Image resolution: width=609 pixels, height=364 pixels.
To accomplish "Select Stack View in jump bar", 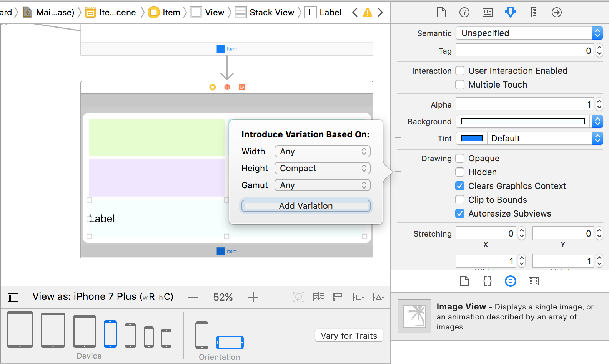I will (265, 12).
